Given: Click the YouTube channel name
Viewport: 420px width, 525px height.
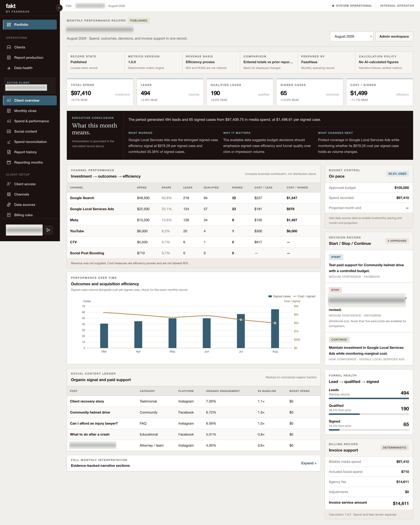Looking at the screenshot, I should point(77,231).
